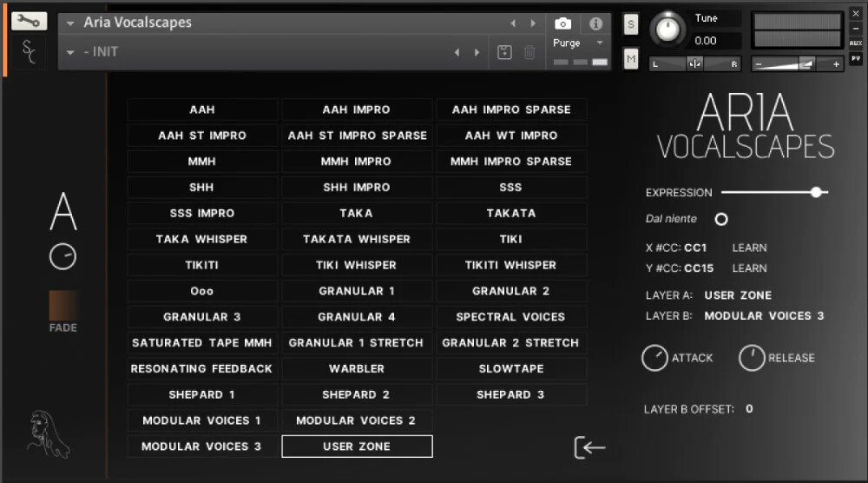Open the Aria Vocalscapes instrument dropdown
The height and width of the screenshot is (483, 868).
70,23
